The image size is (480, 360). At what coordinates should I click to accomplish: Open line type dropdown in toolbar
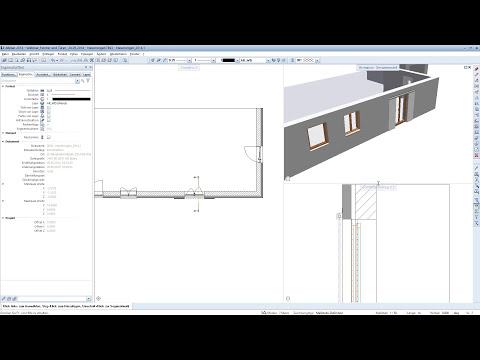(213, 60)
